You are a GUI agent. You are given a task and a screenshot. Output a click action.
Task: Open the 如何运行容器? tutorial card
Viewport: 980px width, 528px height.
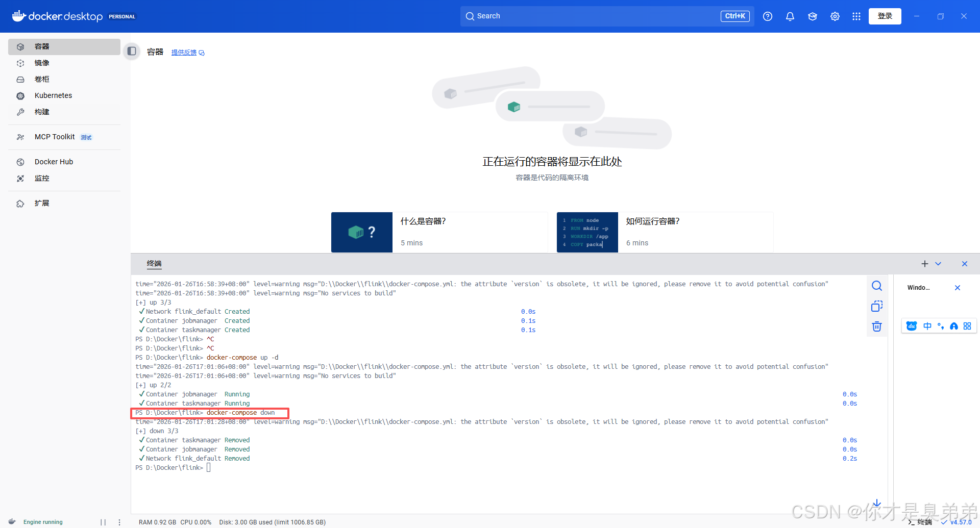coord(665,232)
